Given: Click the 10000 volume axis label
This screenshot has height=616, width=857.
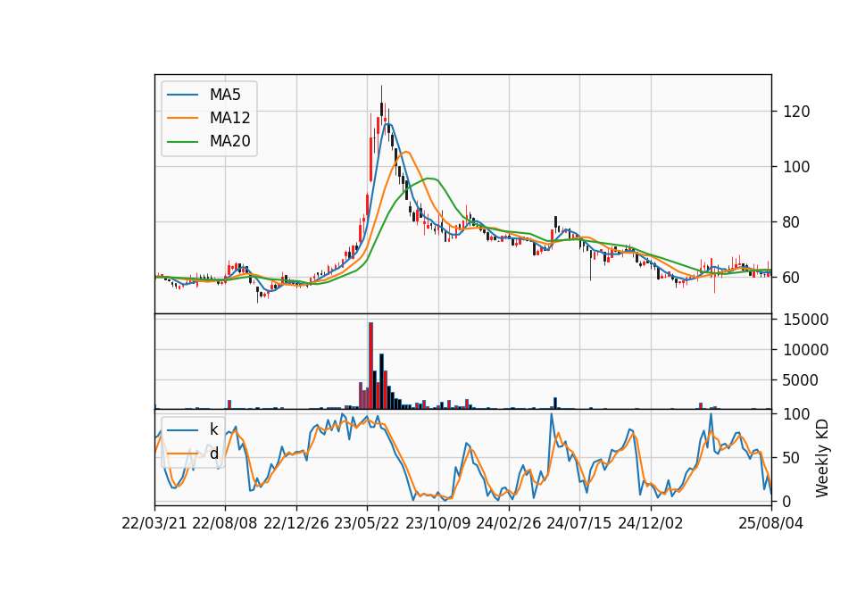Looking at the screenshot, I should pos(805,350).
